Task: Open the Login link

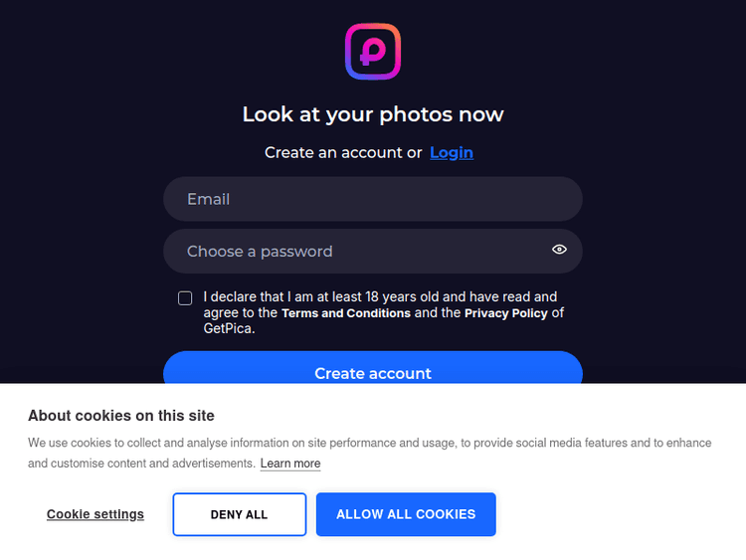Action: (452, 152)
